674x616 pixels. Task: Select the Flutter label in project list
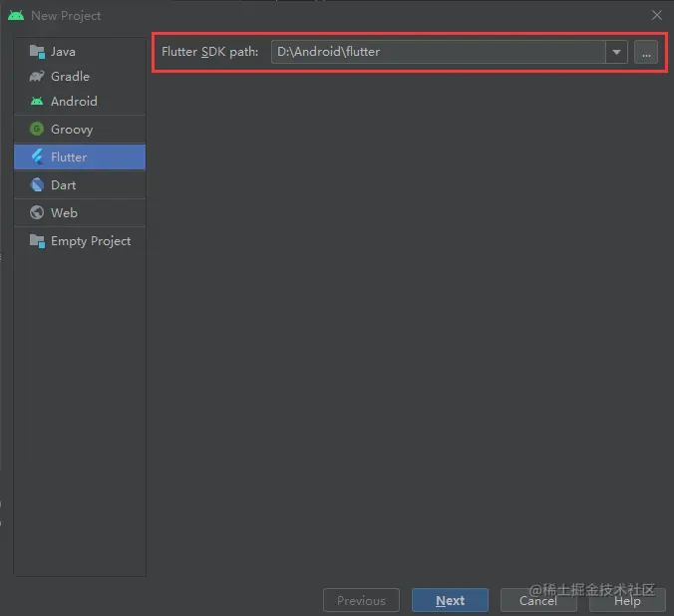(69, 157)
